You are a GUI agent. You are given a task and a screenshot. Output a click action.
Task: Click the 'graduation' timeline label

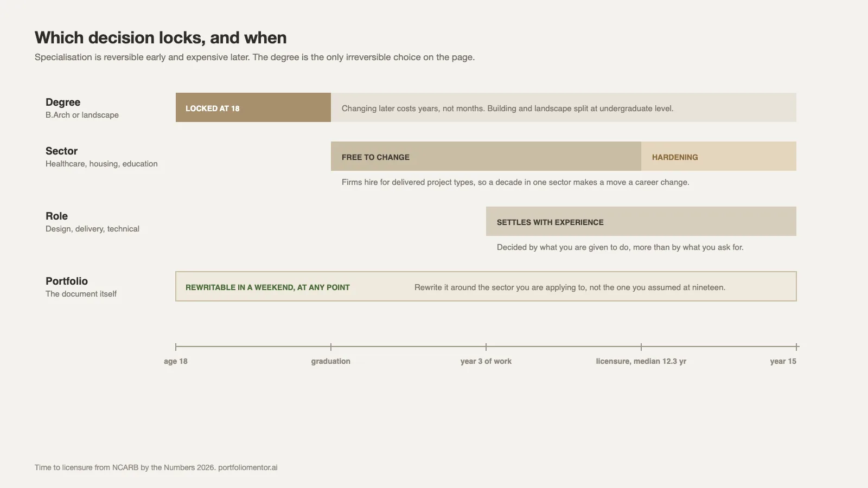click(x=331, y=361)
